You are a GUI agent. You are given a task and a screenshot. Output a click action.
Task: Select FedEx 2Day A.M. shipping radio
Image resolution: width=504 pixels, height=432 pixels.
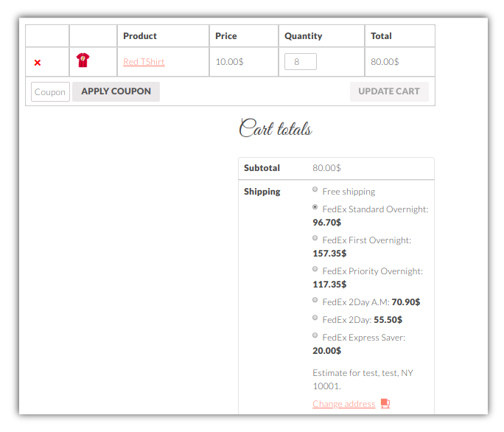[315, 300]
